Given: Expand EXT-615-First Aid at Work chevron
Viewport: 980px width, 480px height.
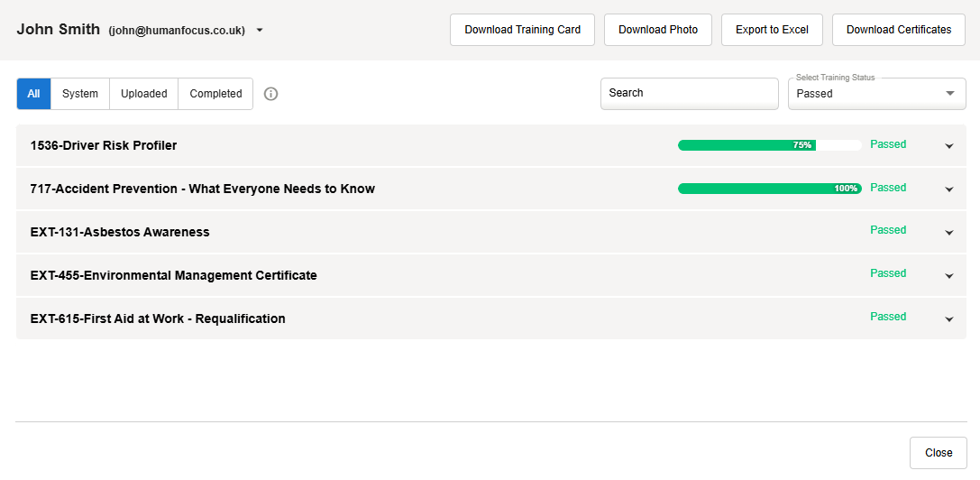Looking at the screenshot, I should coord(948,319).
